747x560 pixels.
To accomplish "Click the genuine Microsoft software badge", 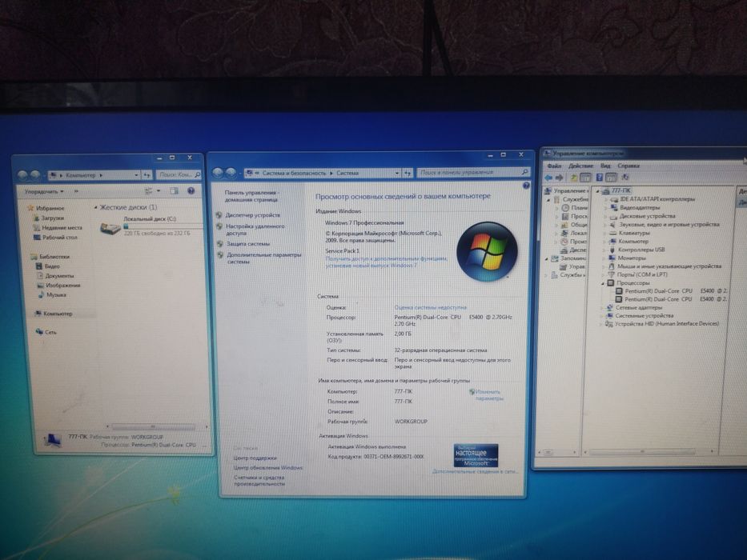I will 476,455.
